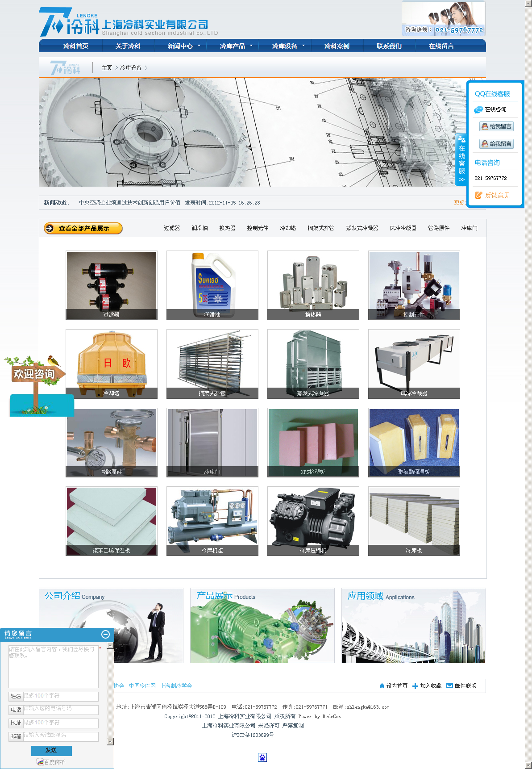
Task: Click the 百度商桥 logo under the form
Action: click(40, 762)
